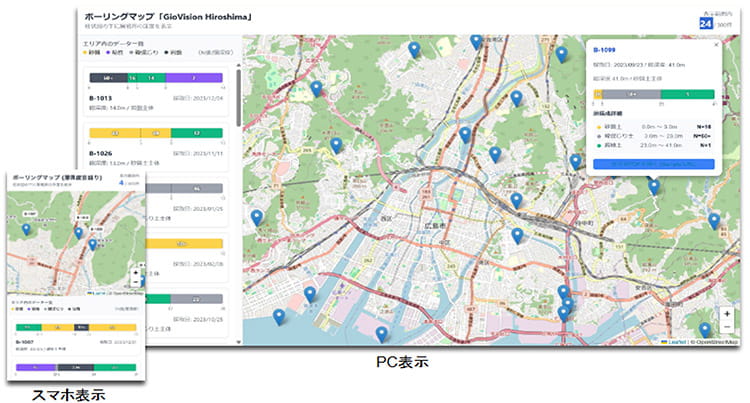Select the N=18 layer row in the popup
Image resolution: width=750 pixels, height=403 pixels.
(x=654, y=127)
